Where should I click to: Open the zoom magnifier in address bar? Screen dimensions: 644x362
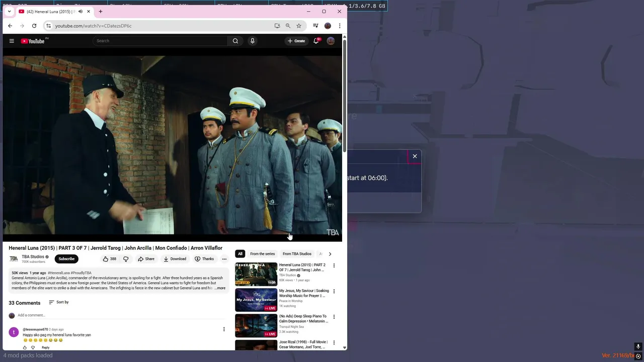coord(288,26)
